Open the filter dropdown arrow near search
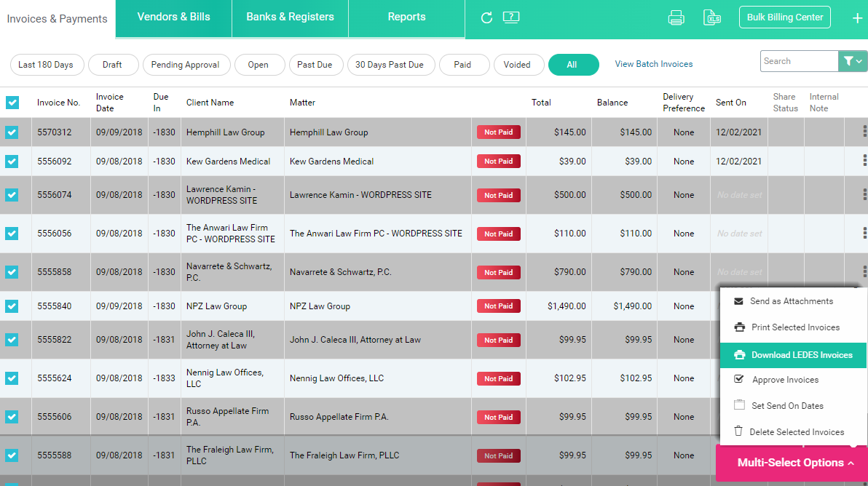The height and width of the screenshot is (486, 868). click(x=859, y=61)
